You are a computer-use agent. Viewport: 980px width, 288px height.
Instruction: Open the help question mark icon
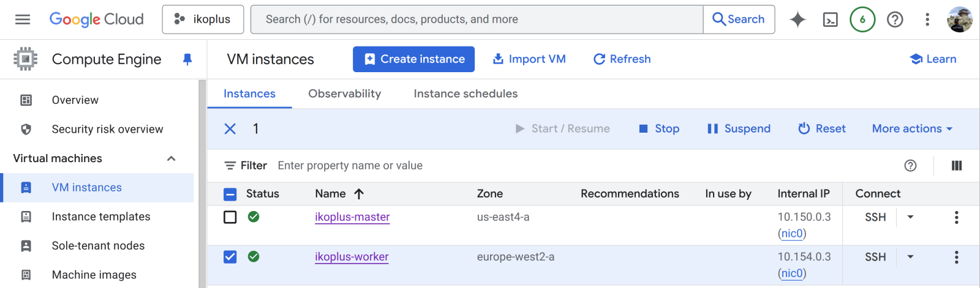click(x=895, y=20)
